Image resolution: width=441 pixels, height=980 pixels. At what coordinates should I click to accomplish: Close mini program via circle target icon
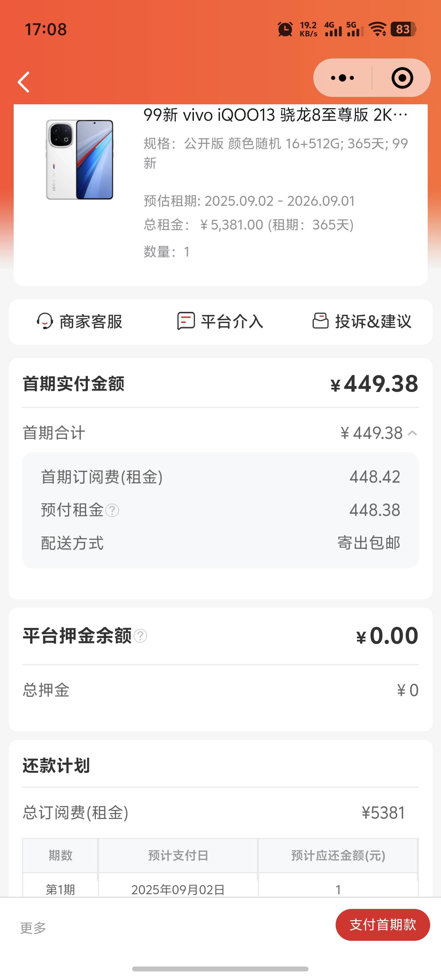[402, 78]
